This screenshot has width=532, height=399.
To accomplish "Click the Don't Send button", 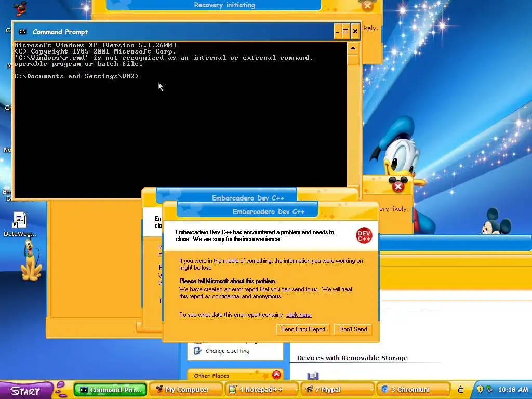I will (353, 329).
